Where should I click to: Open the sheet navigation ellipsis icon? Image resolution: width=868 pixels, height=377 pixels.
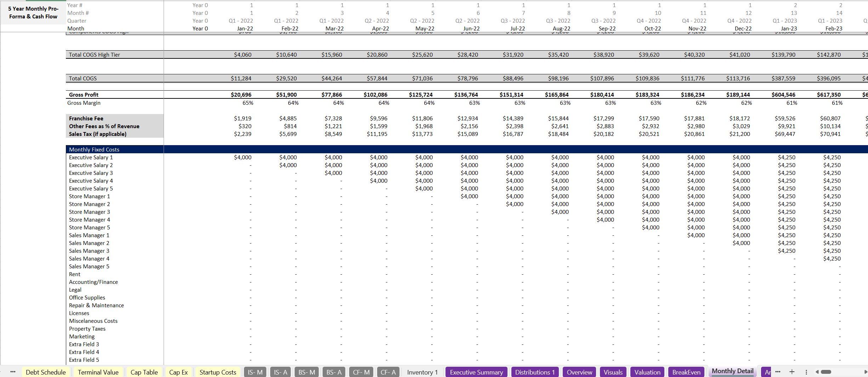pos(13,372)
